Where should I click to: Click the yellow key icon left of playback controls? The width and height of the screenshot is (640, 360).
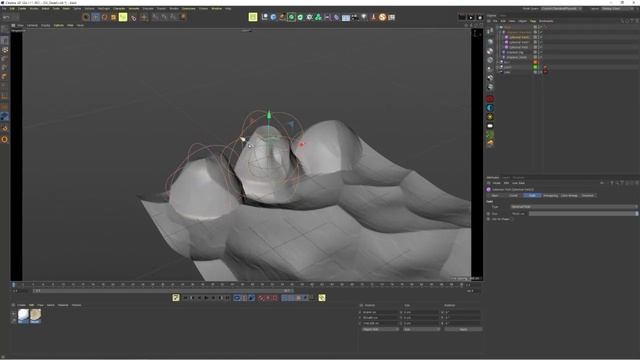pos(176,298)
